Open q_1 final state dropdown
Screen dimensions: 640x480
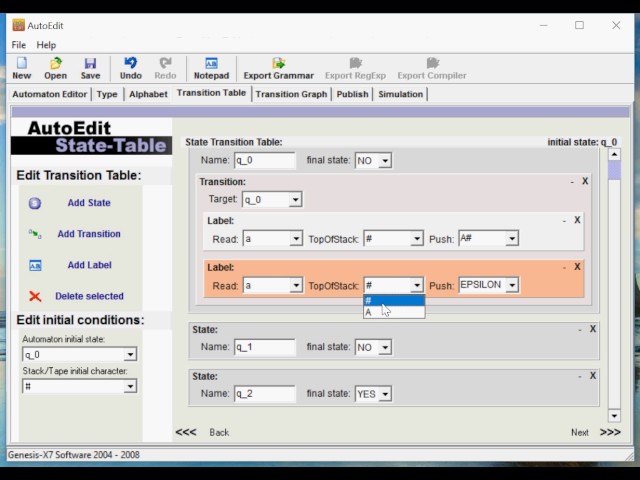pyautogui.click(x=385, y=347)
